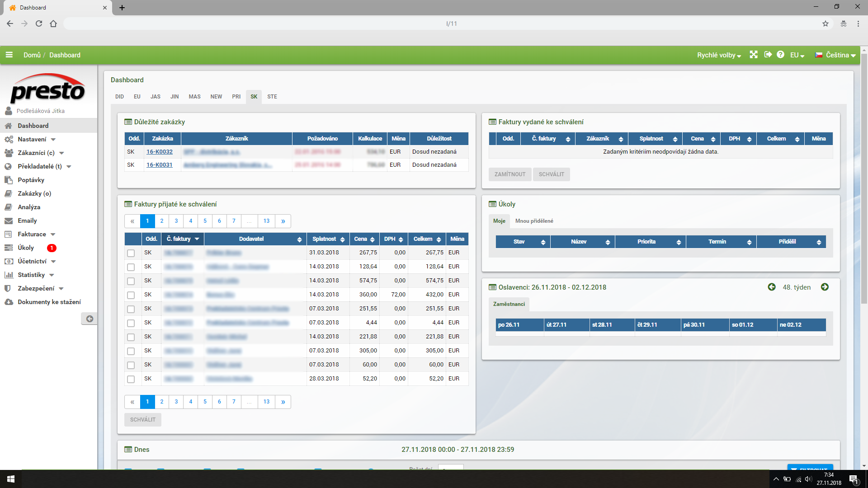This screenshot has height=488, width=868.
Task: Go to page 13 in top pagination
Action: (x=266, y=221)
